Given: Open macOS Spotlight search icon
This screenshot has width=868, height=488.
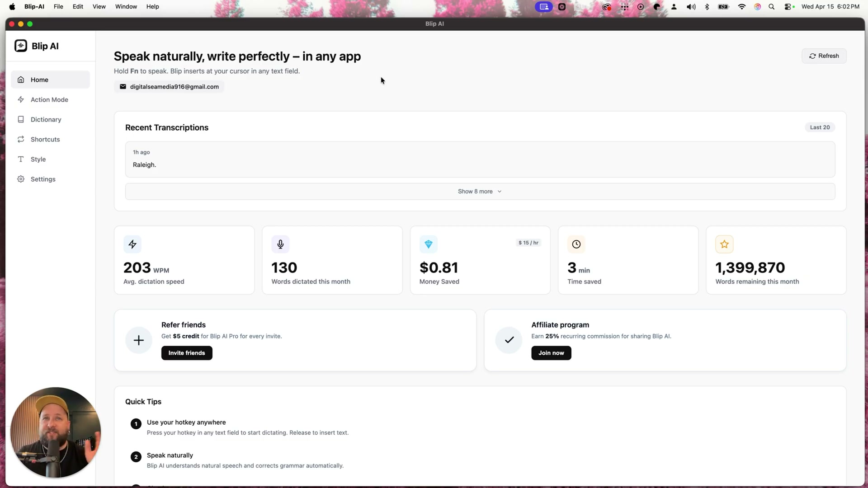Looking at the screenshot, I should tap(772, 6).
